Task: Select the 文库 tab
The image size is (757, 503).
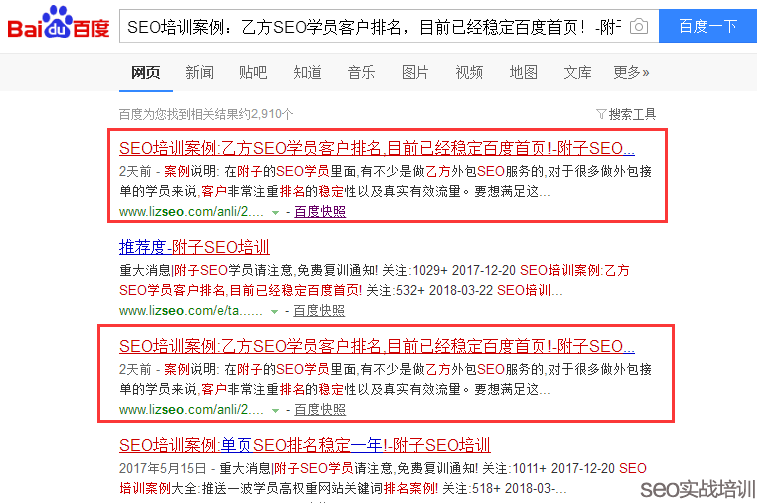Action: coord(577,72)
